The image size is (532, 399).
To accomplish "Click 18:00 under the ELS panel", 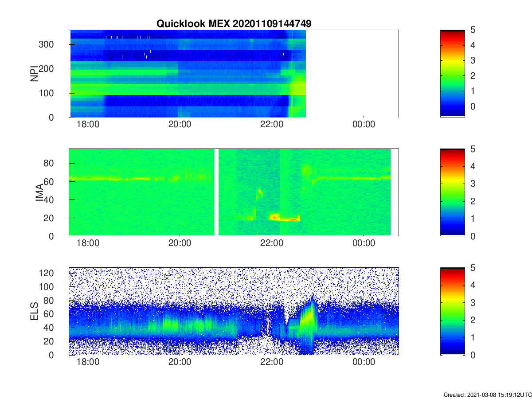I will (88, 362).
